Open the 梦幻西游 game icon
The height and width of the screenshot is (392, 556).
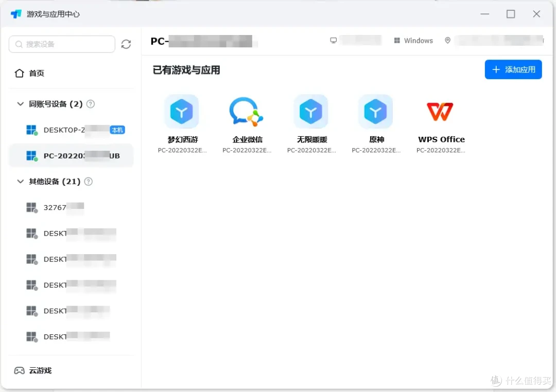tap(182, 112)
